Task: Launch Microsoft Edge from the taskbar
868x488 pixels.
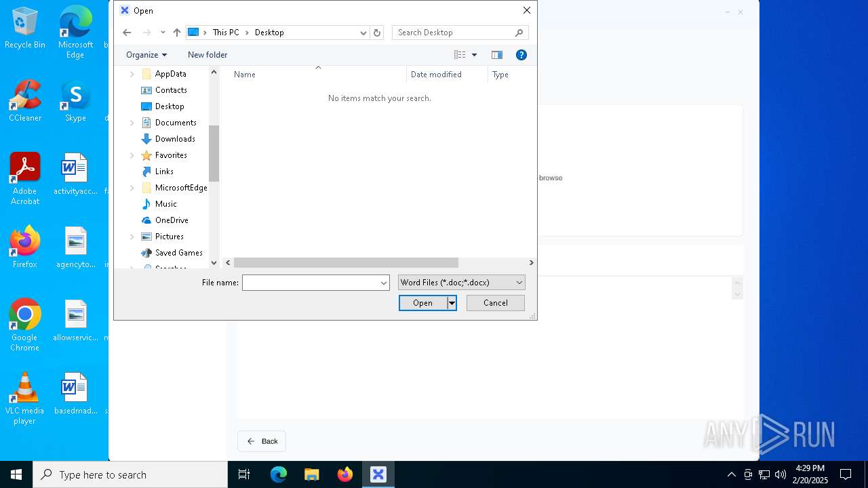Action: pos(279,474)
